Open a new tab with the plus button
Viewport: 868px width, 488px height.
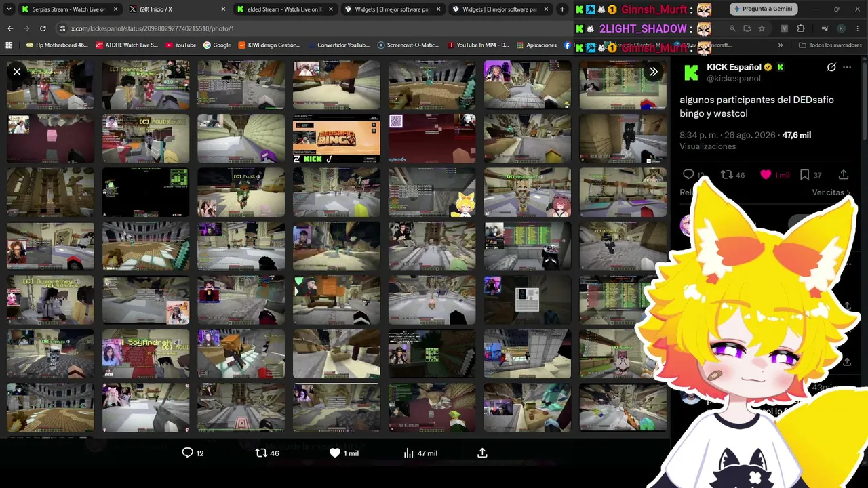coord(562,9)
